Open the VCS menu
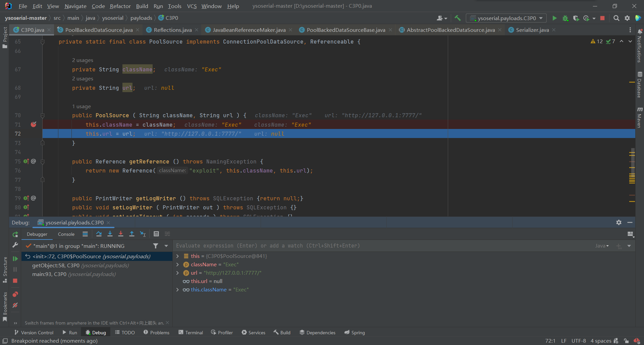 [192, 6]
